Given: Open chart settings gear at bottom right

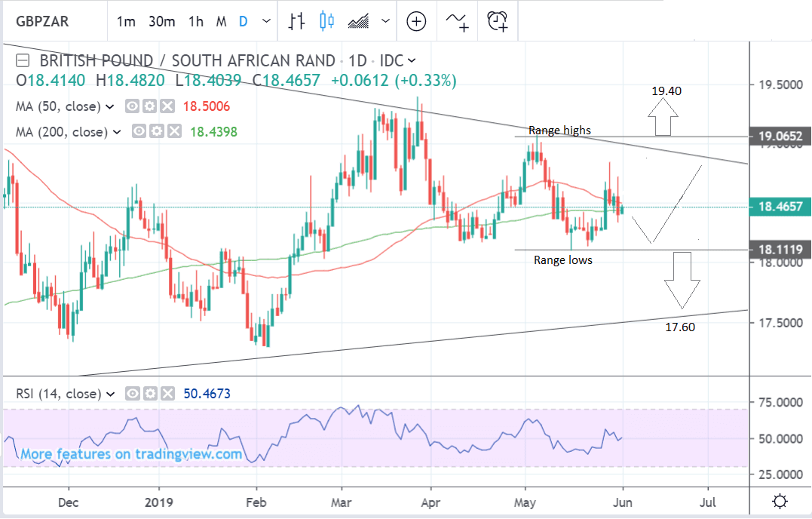Looking at the screenshot, I should 780,501.
